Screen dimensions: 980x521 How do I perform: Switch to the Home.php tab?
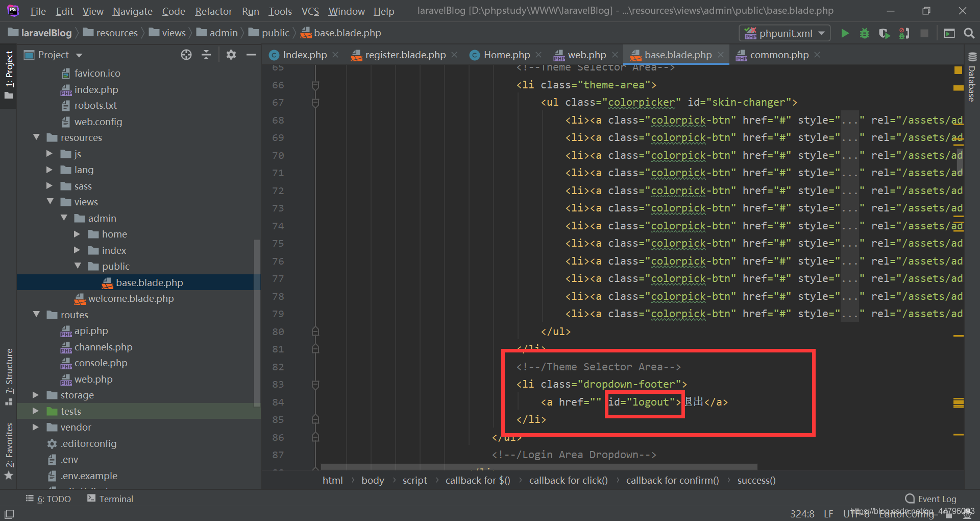(x=507, y=55)
